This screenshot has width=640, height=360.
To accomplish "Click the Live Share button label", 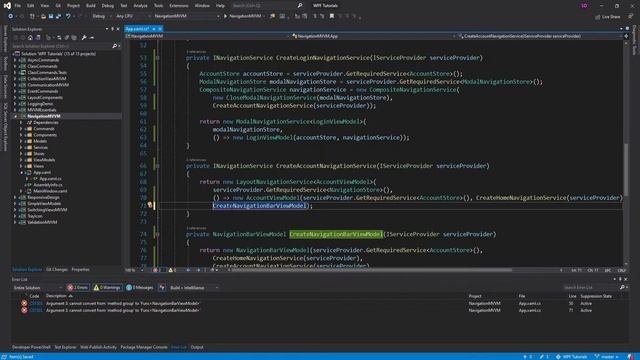I will coord(611,17).
